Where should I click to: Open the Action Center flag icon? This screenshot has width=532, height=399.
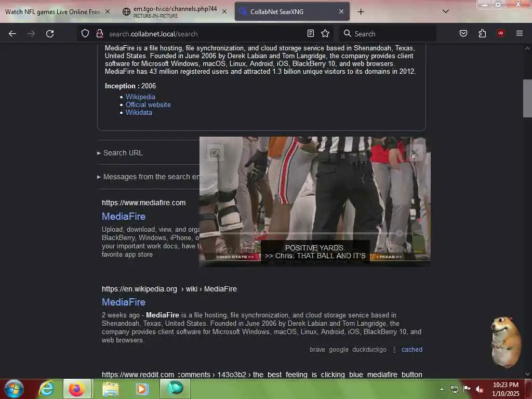tap(467, 389)
